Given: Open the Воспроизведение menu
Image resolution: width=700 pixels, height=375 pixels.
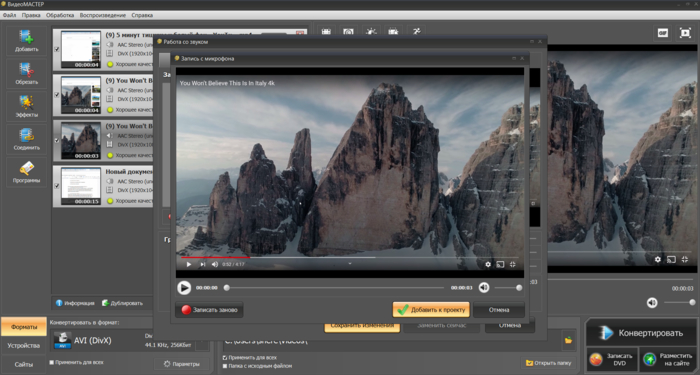Looking at the screenshot, I should point(103,15).
